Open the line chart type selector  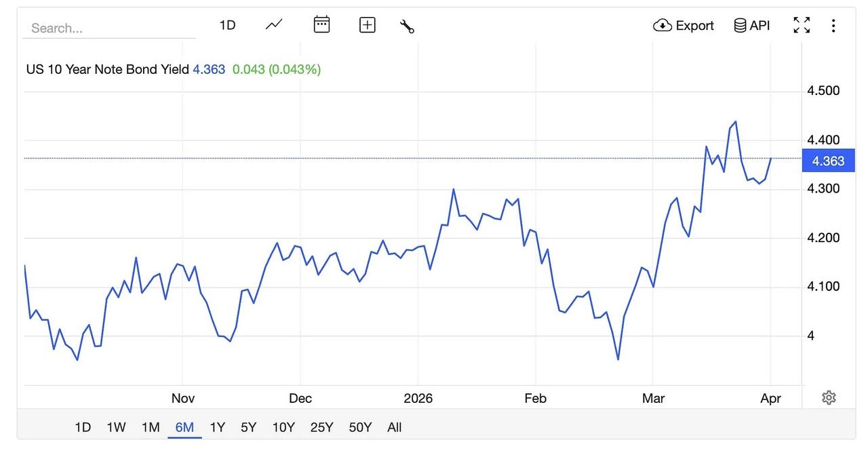274,25
